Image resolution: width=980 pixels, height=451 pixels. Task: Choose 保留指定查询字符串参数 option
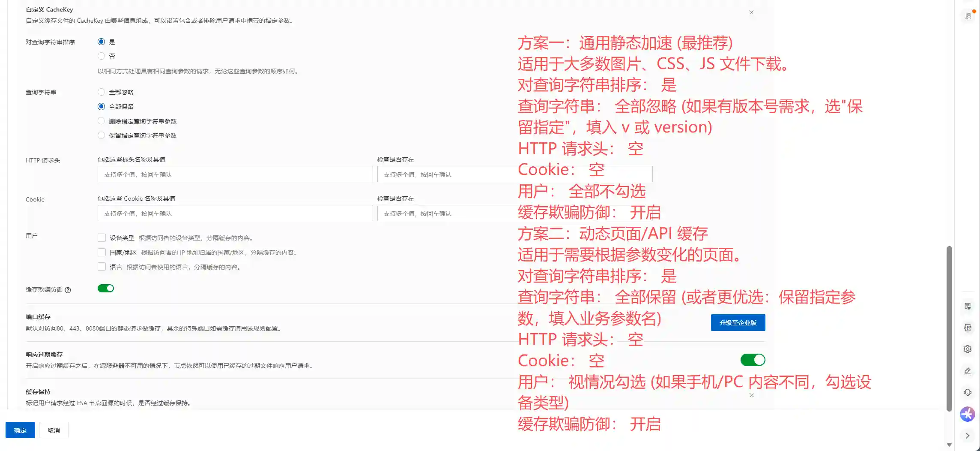[101, 135]
